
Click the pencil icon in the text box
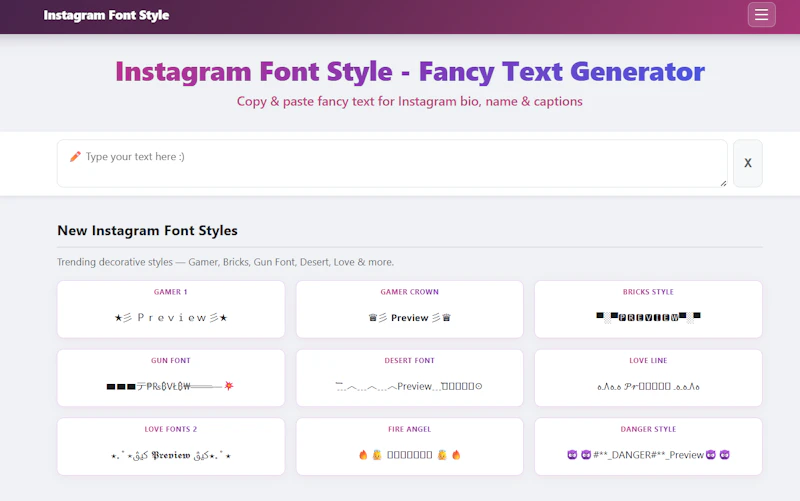pos(75,157)
